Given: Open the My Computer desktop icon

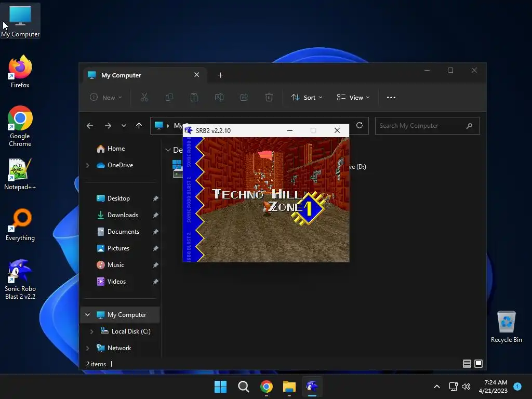Looking at the screenshot, I should [20, 21].
